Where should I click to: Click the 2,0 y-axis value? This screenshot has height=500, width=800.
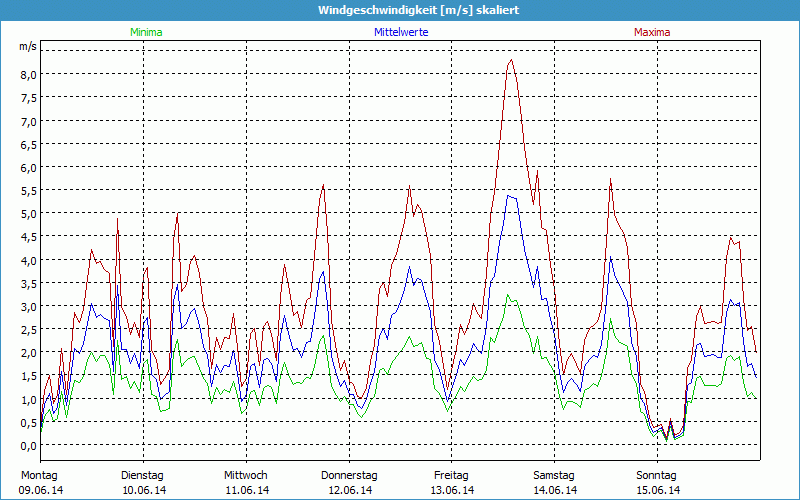[28, 353]
